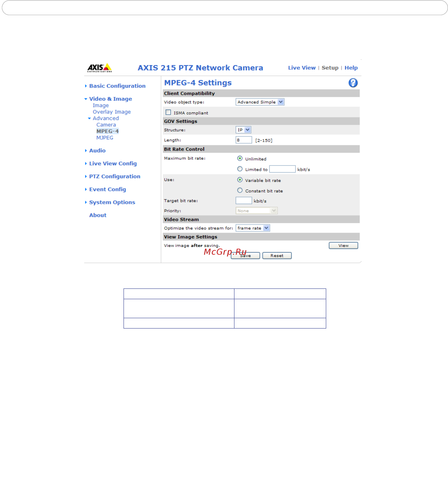This screenshot has width=448, height=503.
Task: Click the AXIS 215 PTZ Network Camera title
Action: [x=200, y=68]
